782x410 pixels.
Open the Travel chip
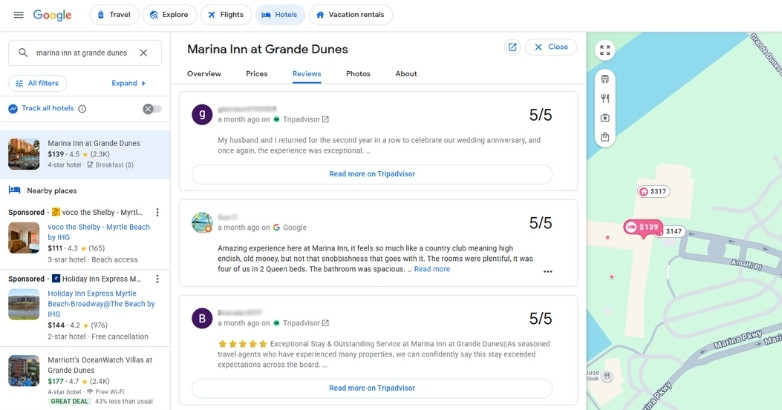114,14
